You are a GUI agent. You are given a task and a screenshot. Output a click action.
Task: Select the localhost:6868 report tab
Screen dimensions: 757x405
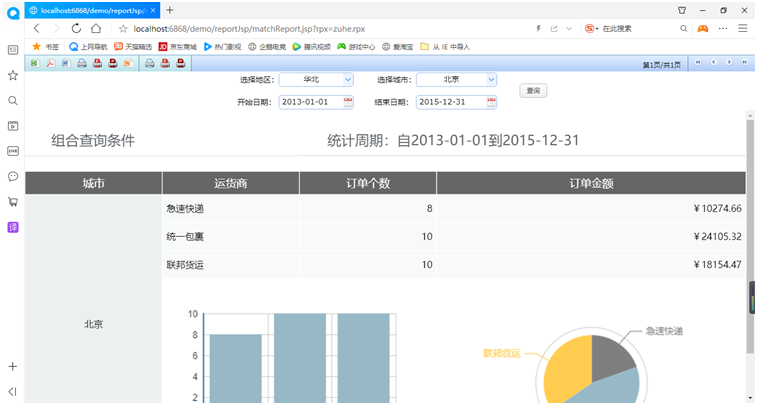[92, 10]
